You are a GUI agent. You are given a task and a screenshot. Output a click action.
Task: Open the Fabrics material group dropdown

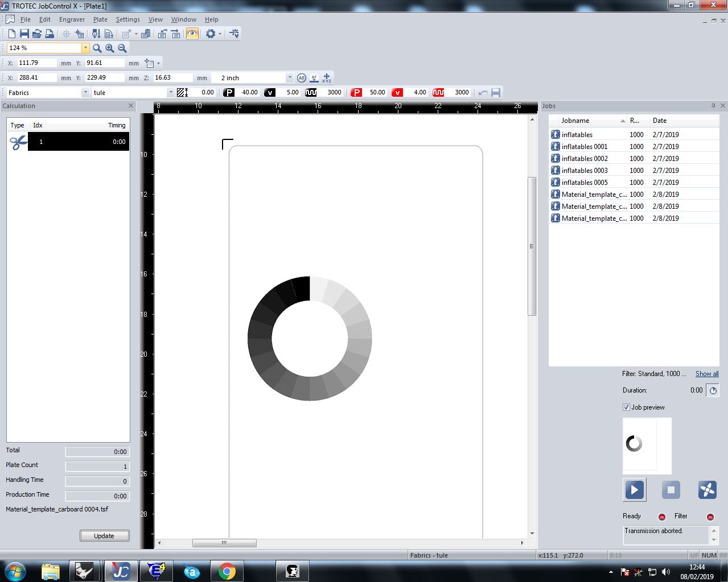tap(85, 93)
